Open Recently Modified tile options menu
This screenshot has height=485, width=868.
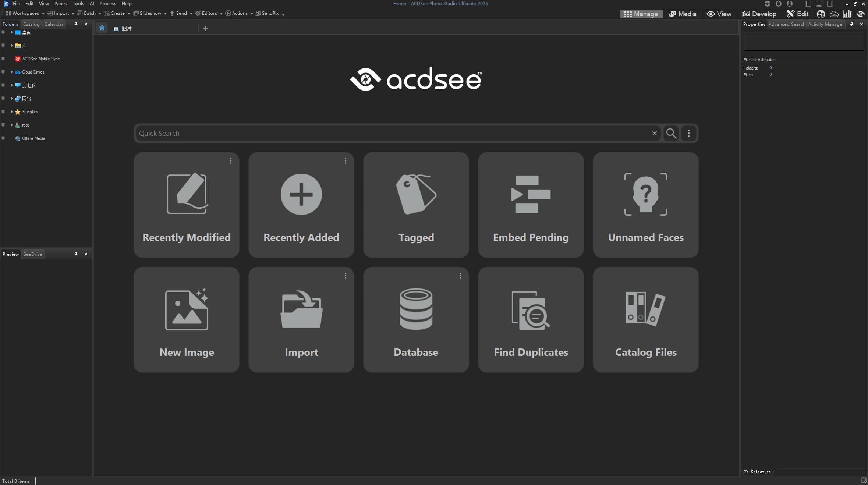coord(231,161)
